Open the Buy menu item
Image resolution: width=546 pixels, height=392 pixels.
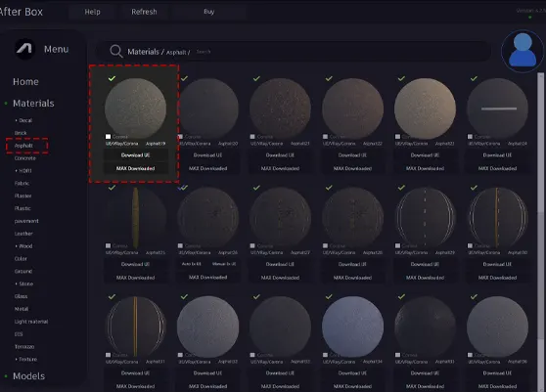coord(209,12)
